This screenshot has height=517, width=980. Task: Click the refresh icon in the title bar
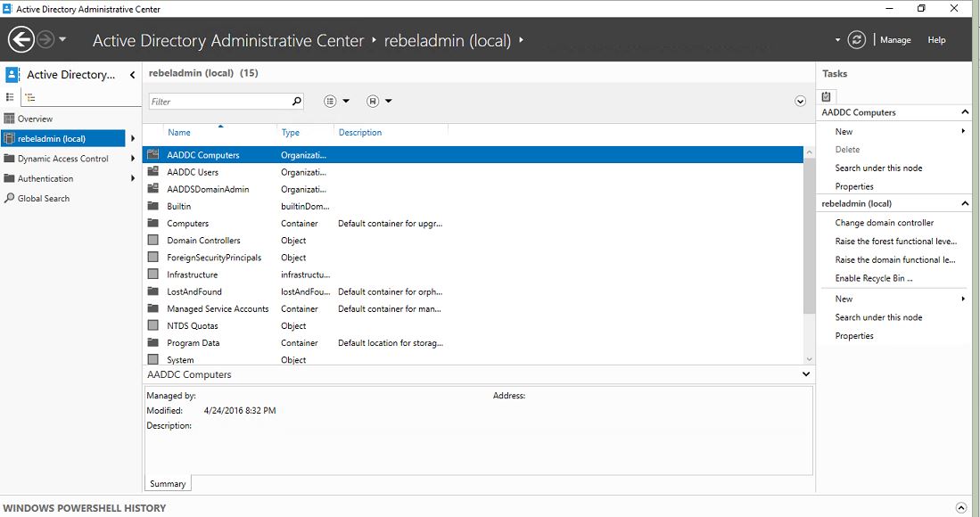pos(856,39)
